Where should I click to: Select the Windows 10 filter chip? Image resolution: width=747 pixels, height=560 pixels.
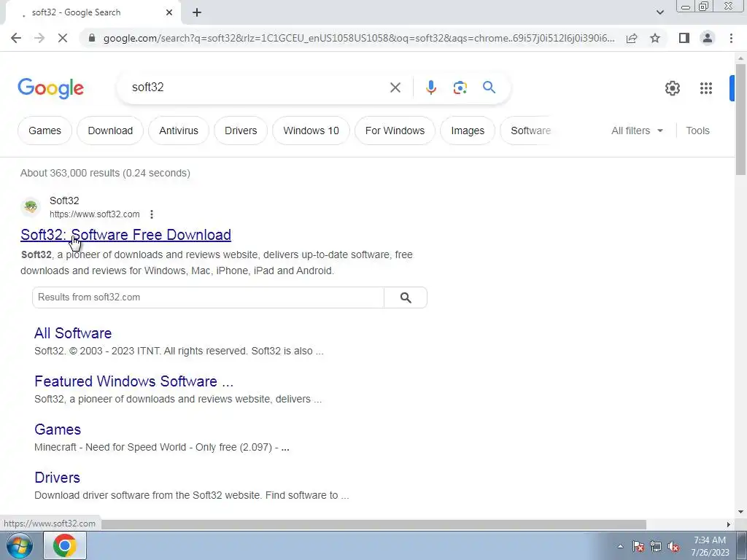click(x=311, y=131)
